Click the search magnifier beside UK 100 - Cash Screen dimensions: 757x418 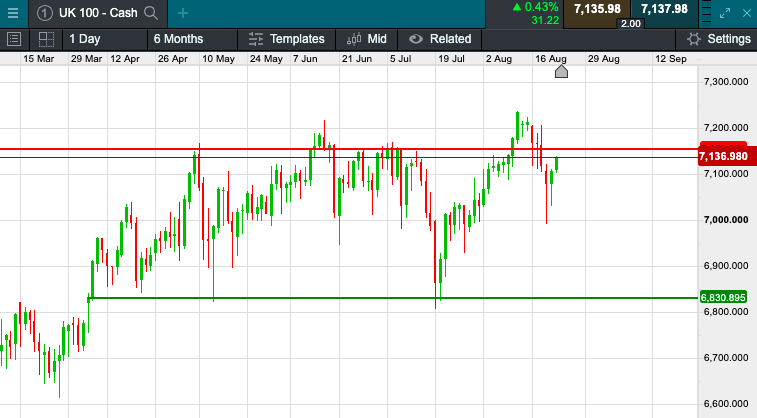(151, 13)
